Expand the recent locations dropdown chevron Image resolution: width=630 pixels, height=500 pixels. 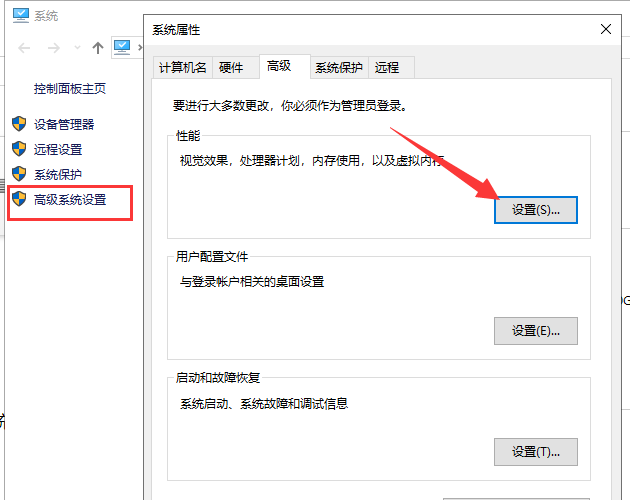(76, 47)
